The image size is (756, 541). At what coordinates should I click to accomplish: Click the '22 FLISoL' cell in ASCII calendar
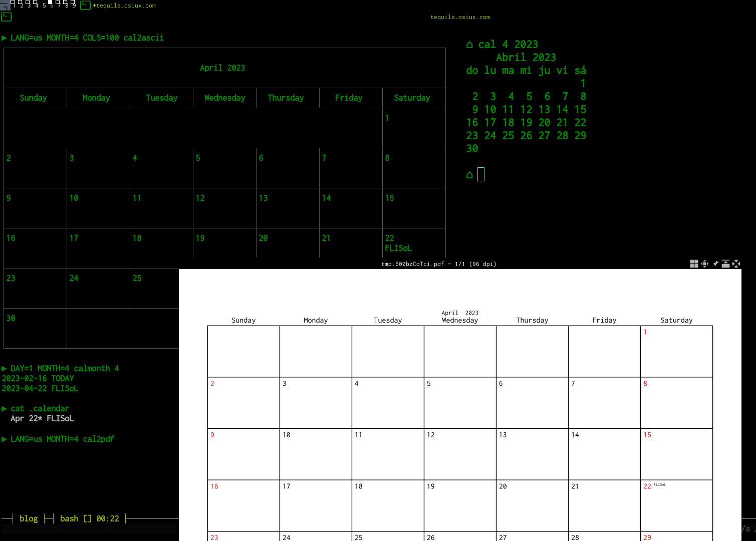414,243
